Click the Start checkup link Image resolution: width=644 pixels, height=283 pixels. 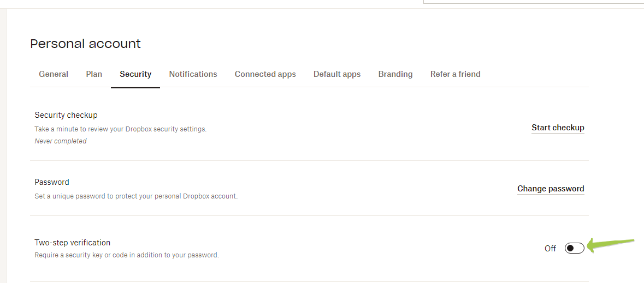point(558,128)
